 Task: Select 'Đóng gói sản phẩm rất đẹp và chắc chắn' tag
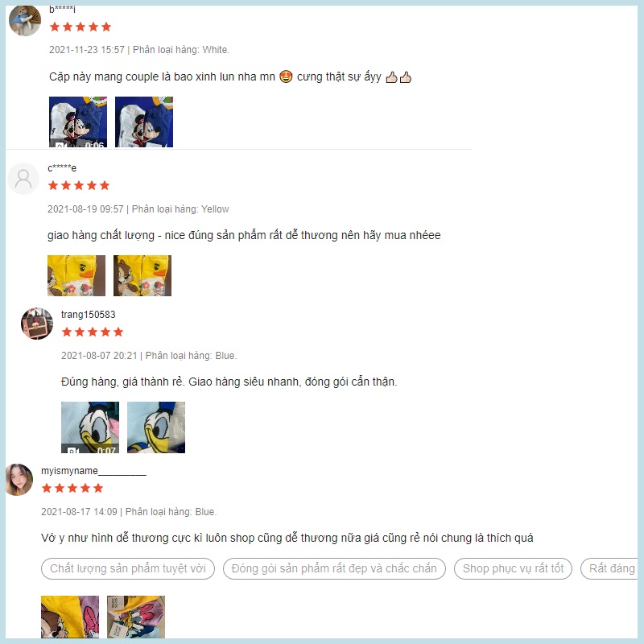[334, 569]
